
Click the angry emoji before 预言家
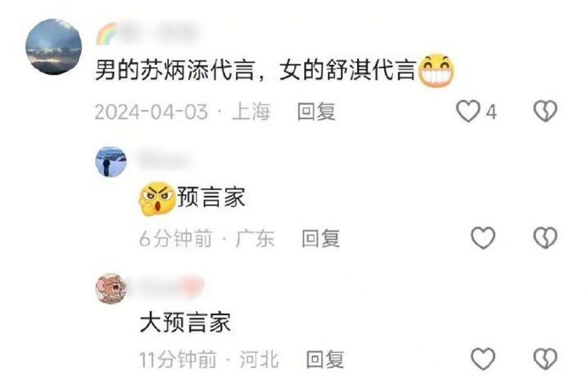(x=157, y=199)
